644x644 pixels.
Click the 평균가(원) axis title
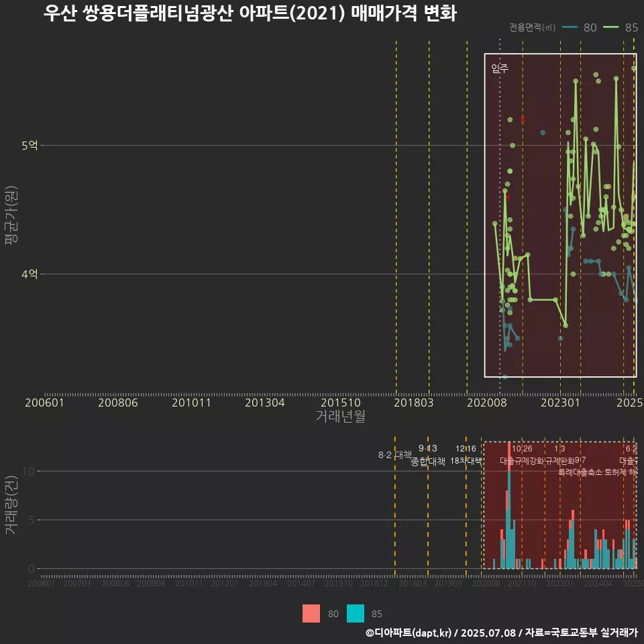click(x=11, y=215)
